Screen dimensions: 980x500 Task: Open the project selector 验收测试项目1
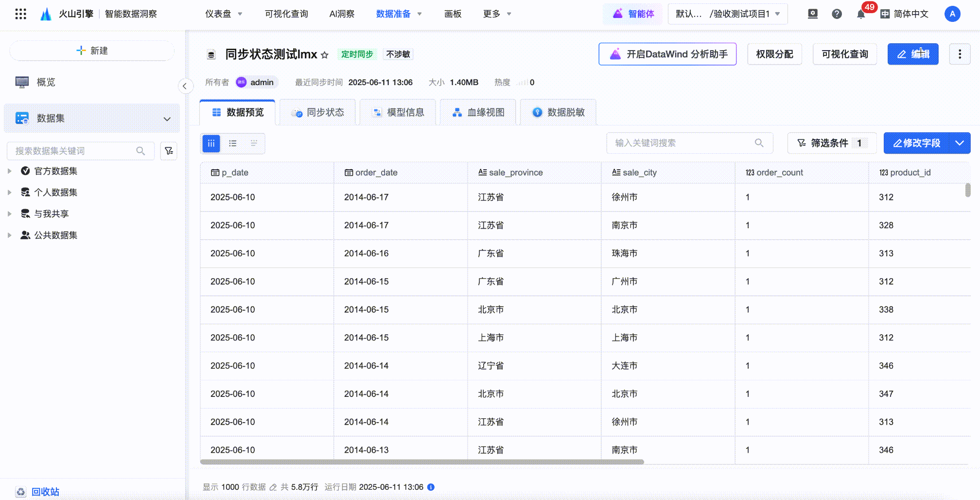coord(728,14)
